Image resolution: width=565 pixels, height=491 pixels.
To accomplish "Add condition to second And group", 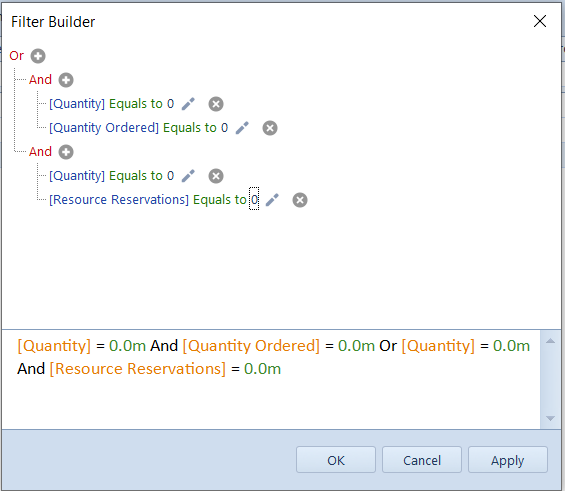I will point(66,152).
